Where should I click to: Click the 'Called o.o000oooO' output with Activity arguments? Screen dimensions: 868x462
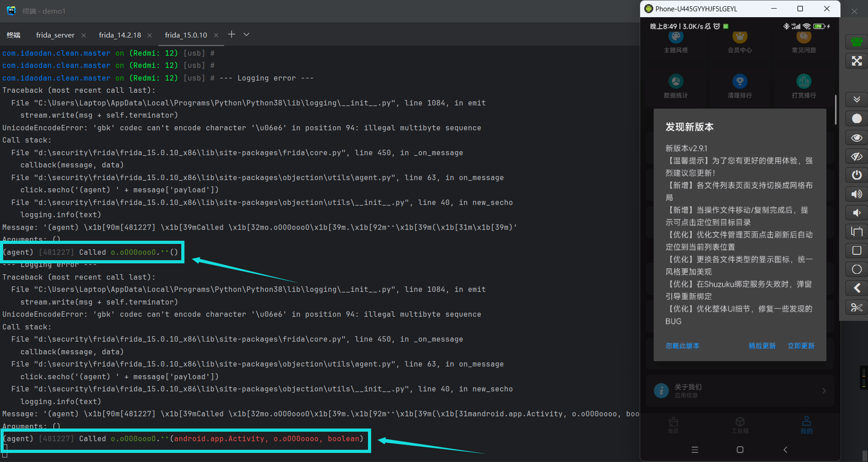point(183,438)
